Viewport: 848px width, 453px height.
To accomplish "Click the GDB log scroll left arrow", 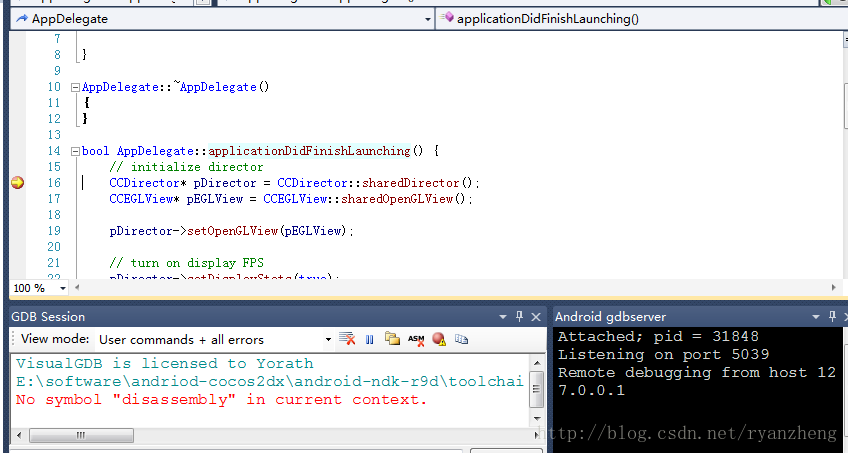I will point(19,435).
